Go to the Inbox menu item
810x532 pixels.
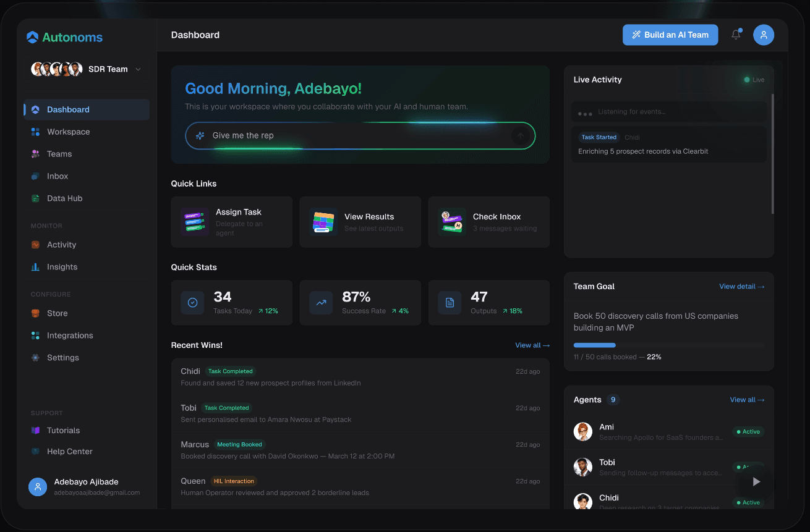(87, 176)
